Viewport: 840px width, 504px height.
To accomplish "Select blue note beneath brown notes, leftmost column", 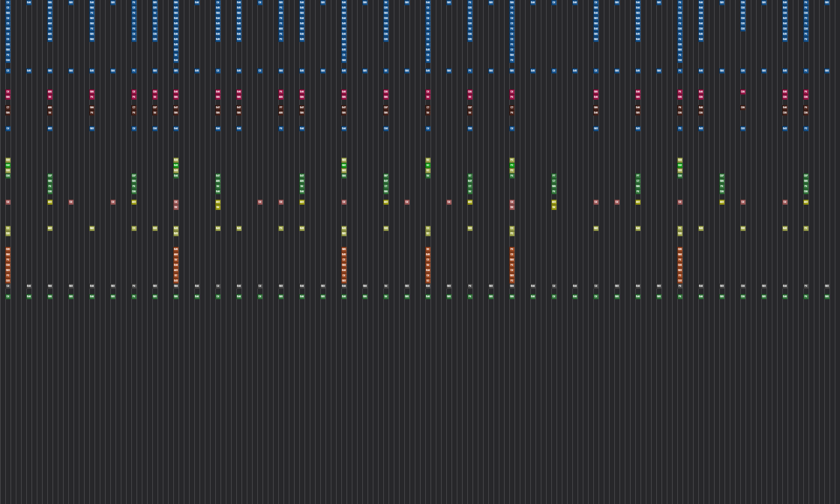I will 8,129.
